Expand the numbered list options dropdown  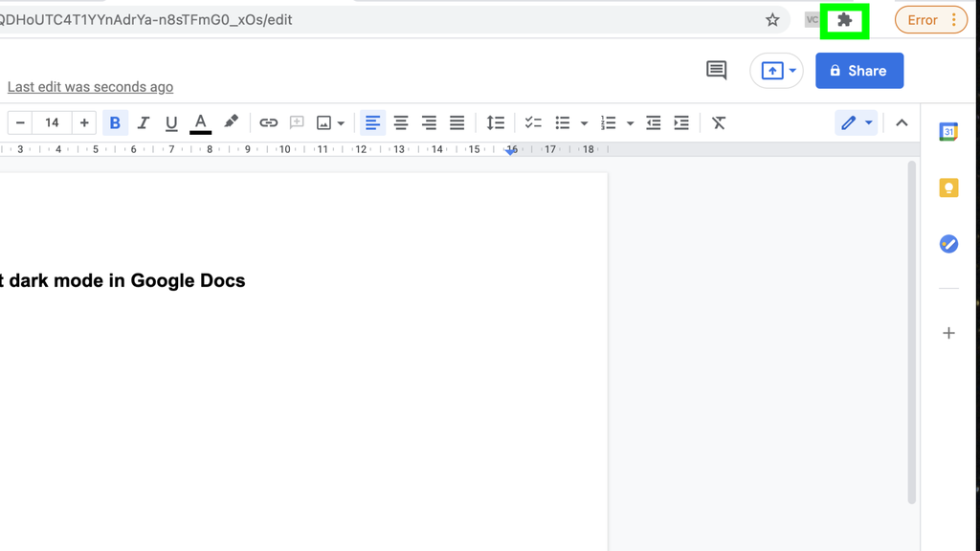tap(629, 122)
